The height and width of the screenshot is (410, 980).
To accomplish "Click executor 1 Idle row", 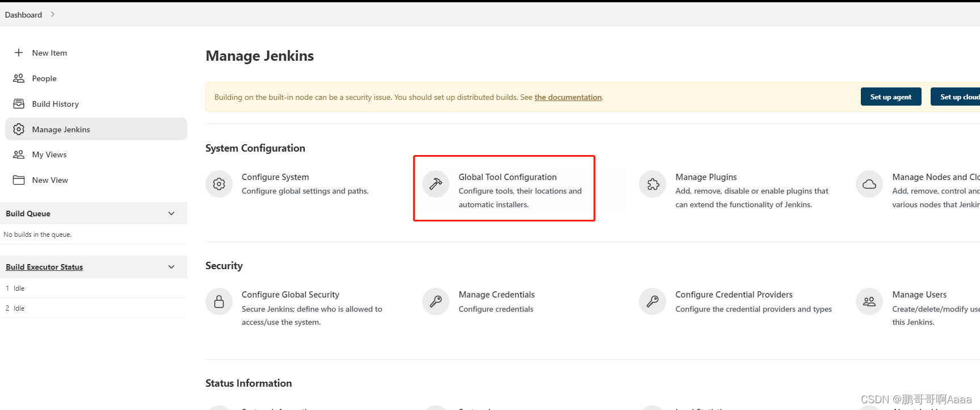I will 94,288.
